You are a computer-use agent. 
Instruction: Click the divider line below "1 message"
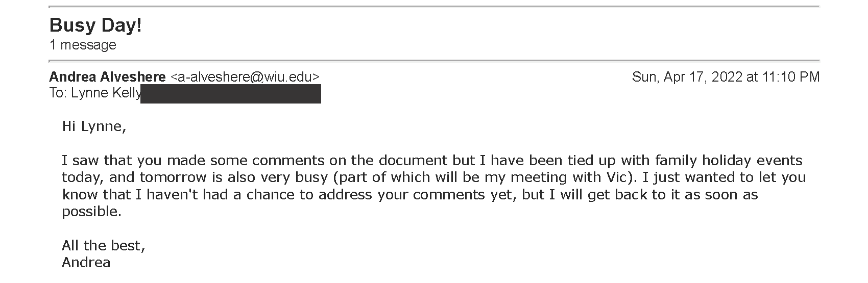click(434, 61)
